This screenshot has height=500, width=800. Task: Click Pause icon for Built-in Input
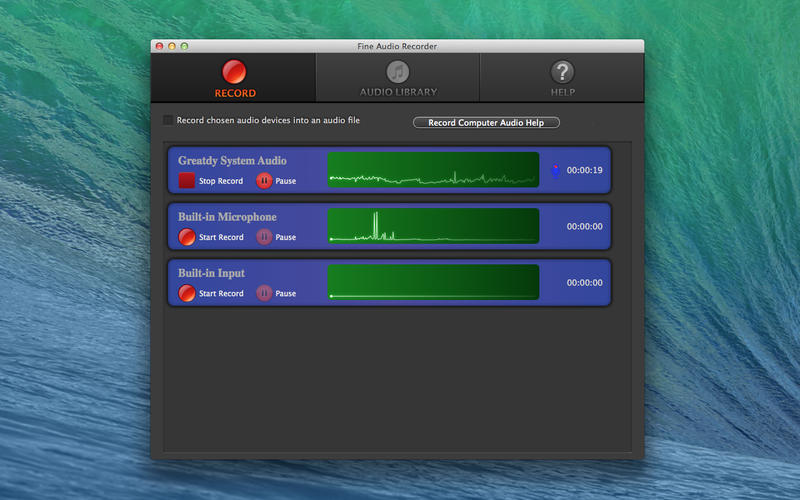pyautogui.click(x=264, y=293)
